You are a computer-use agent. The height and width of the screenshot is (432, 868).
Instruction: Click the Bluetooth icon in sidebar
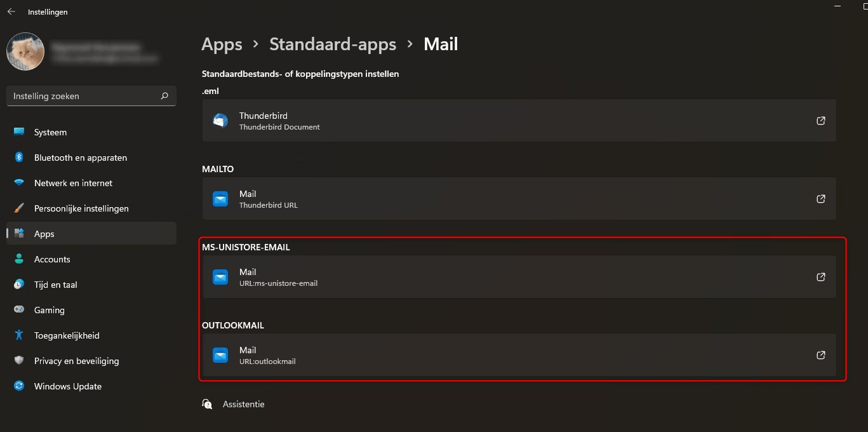[x=19, y=158]
